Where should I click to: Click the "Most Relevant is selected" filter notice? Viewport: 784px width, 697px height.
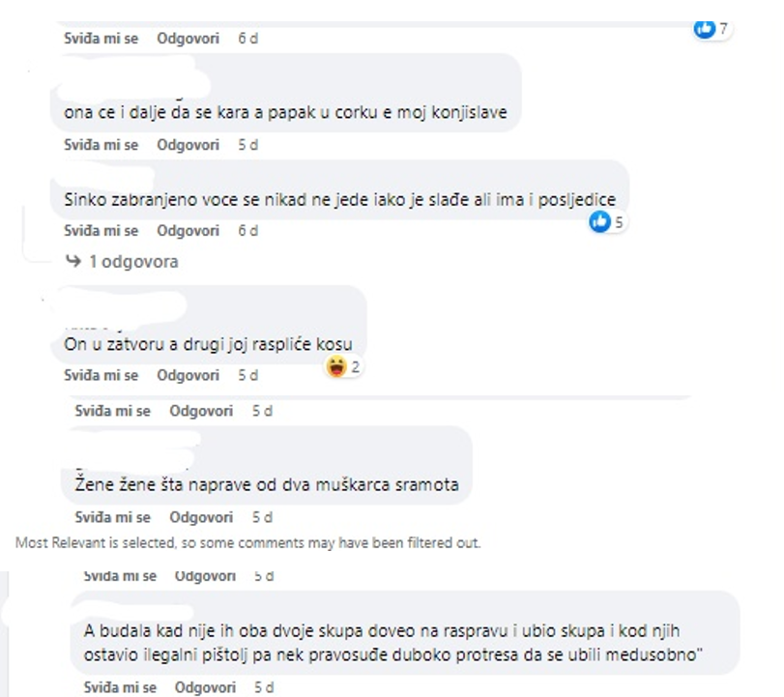(x=248, y=542)
